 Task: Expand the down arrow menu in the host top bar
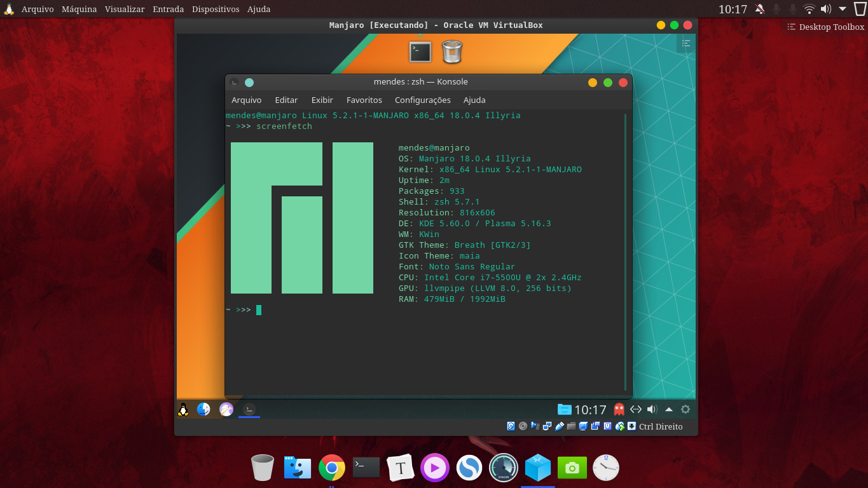[x=843, y=9]
